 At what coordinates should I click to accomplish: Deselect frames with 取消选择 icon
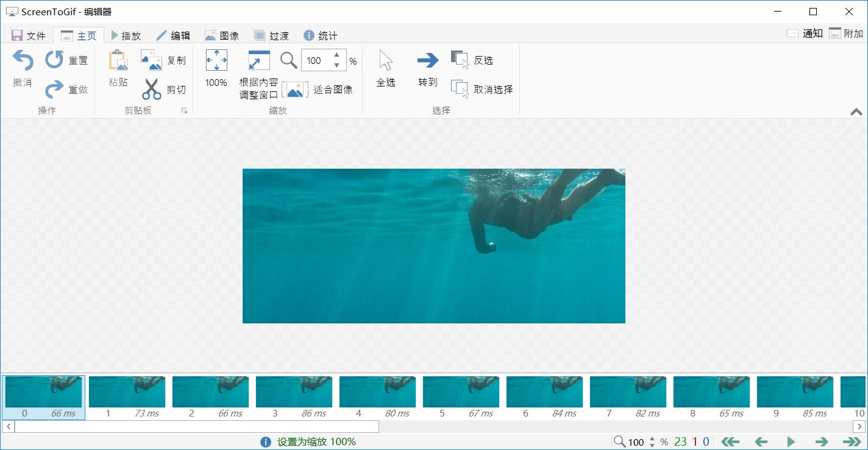pyautogui.click(x=459, y=87)
